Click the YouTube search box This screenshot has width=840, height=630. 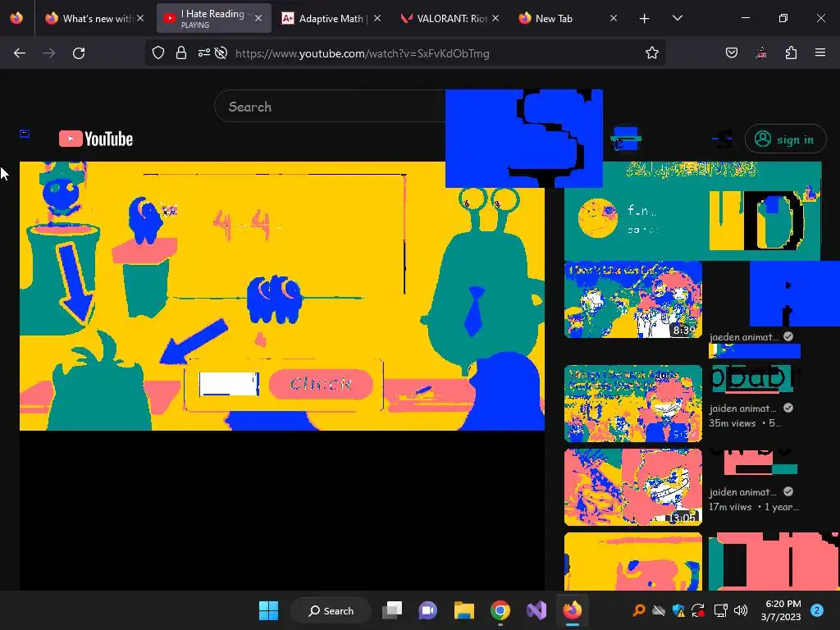(330, 107)
